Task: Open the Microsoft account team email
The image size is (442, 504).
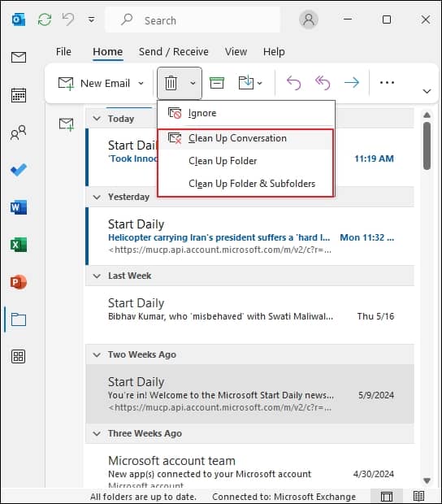Action: point(249,466)
